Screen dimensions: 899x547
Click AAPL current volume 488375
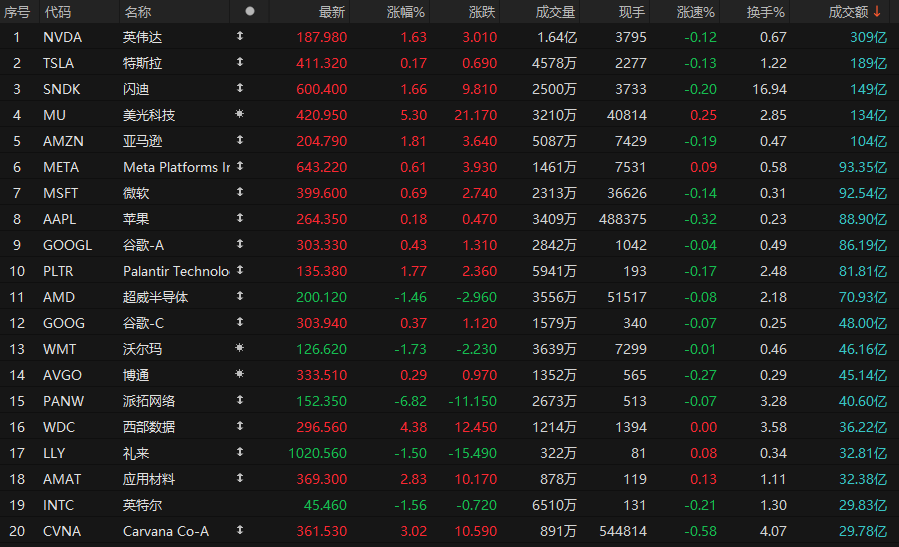click(623, 219)
